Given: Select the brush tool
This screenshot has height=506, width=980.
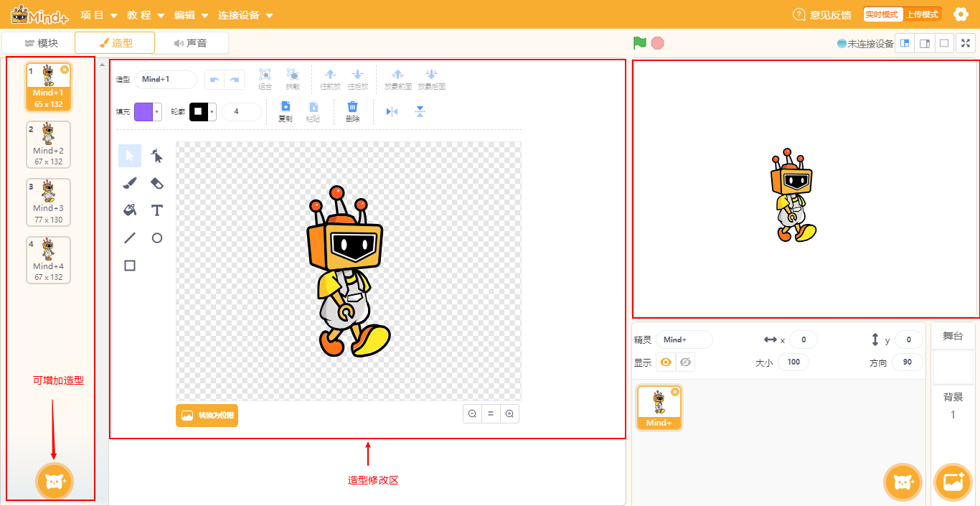Looking at the screenshot, I should tap(130, 183).
